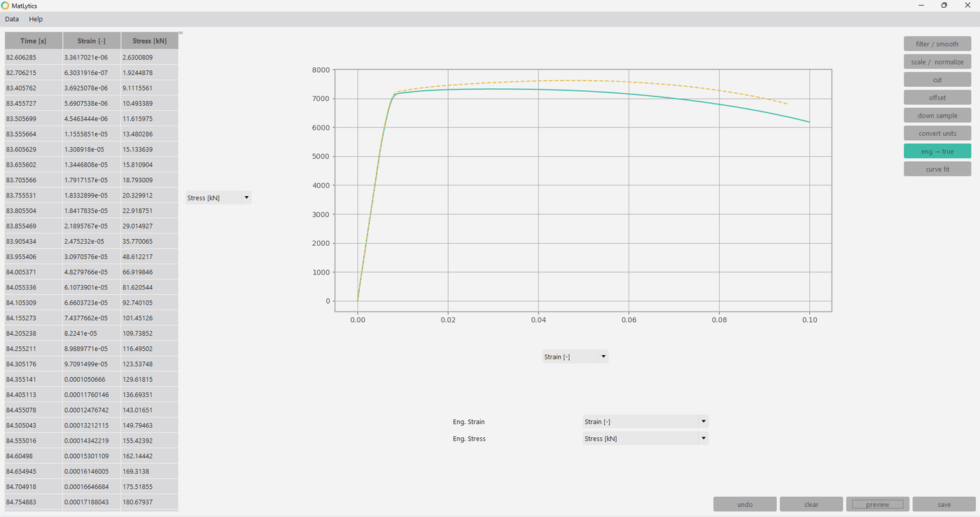Image resolution: width=980 pixels, height=517 pixels.
Task: Clear the current edits
Action: 811,504
